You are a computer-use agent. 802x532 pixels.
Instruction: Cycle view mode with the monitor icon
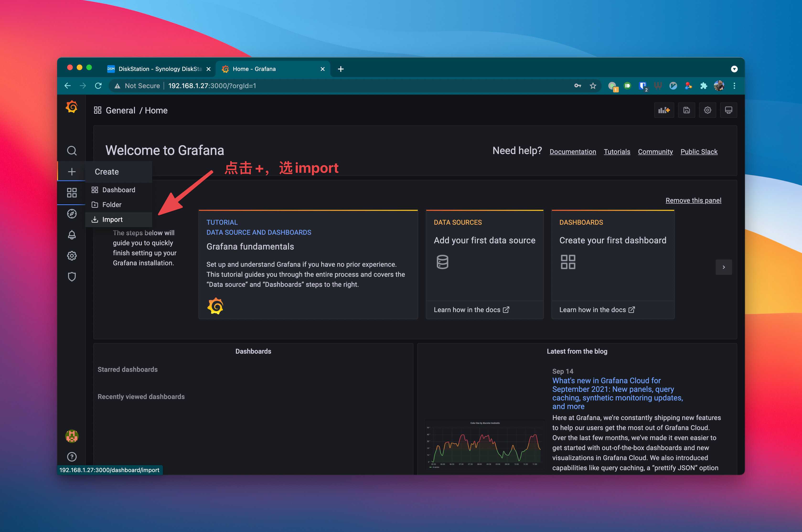(x=728, y=110)
